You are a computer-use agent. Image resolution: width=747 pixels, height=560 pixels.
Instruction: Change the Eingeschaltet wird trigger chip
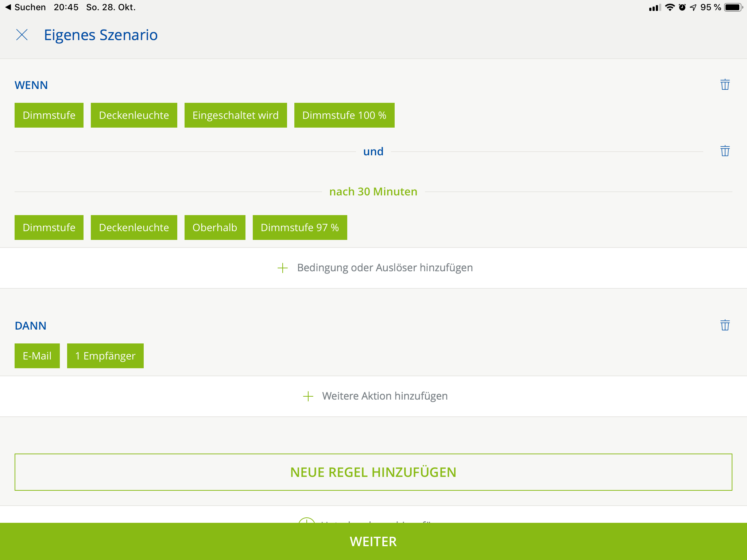[x=236, y=115]
